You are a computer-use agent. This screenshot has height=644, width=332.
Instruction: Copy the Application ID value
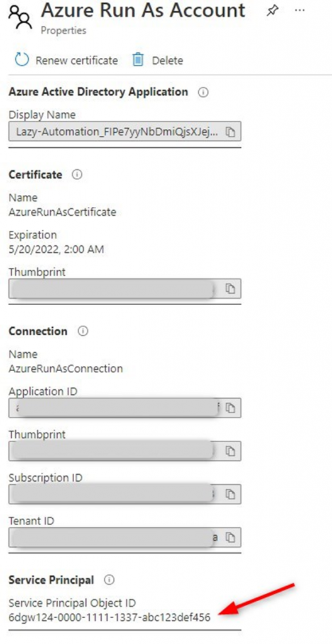pos(231,408)
